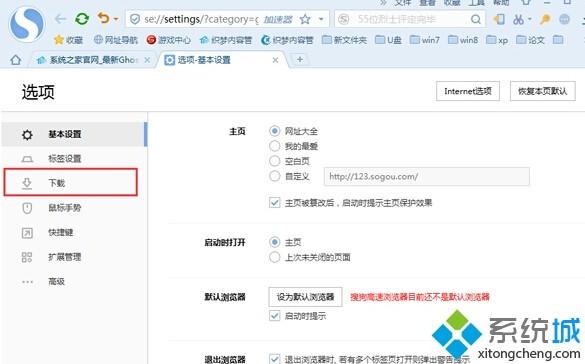Click the orange undo restore icon
Screen dimensions: 585x364
click(x=104, y=18)
